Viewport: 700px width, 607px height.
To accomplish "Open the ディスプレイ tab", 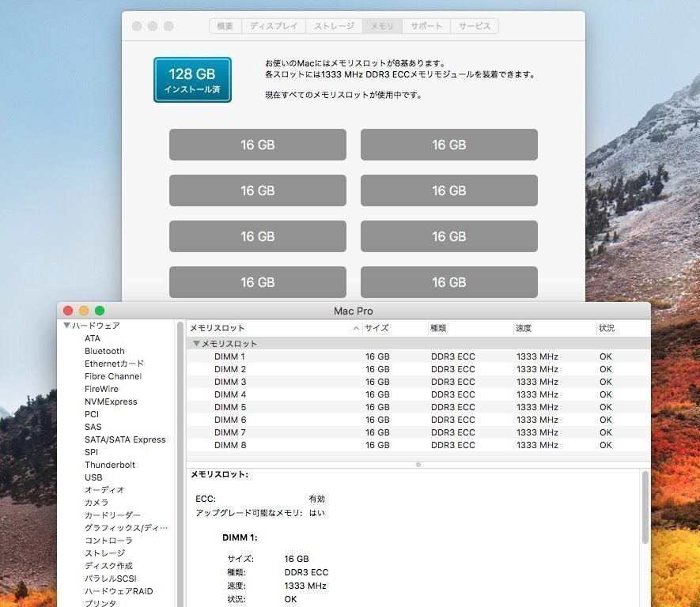I will coord(272,25).
